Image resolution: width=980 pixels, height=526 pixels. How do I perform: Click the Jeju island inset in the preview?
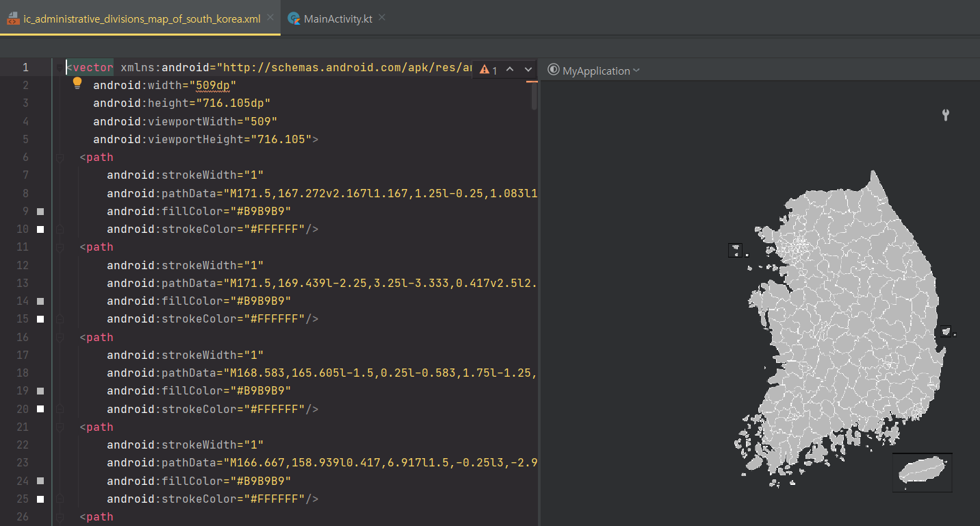[922, 472]
